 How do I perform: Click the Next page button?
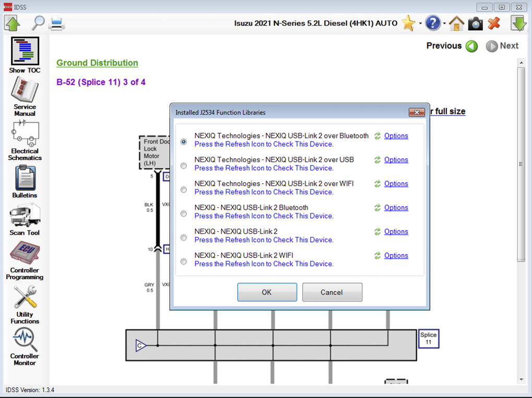pos(502,46)
